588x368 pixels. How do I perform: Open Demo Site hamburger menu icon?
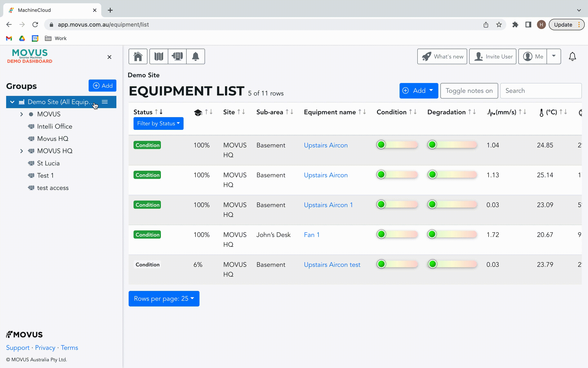click(105, 102)
